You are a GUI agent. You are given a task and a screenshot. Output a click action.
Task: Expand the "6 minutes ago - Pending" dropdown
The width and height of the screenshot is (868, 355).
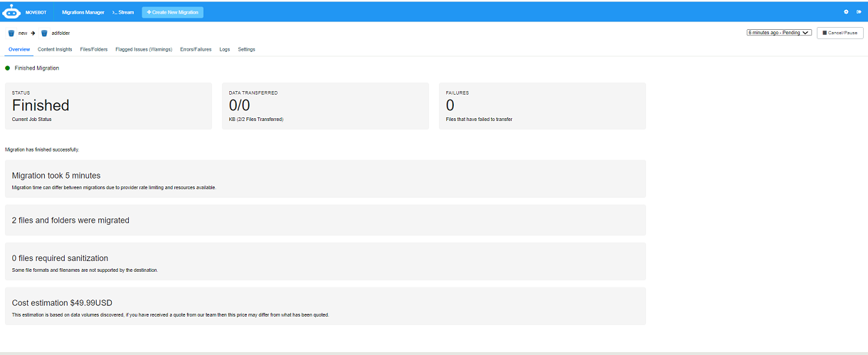tap(779, 33)
